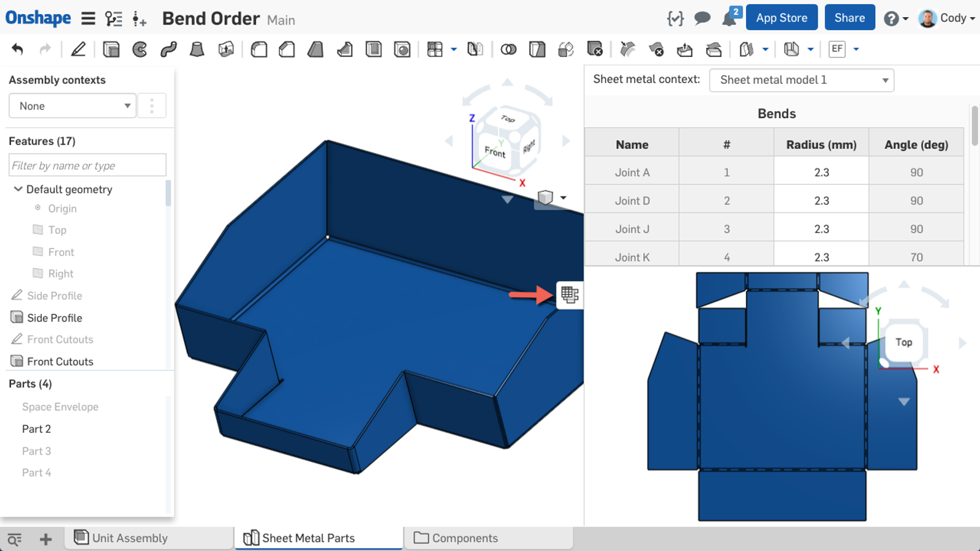The height and width of the screenshot is (551, 980).
Task: Click the App Store button
Action: 781,18
